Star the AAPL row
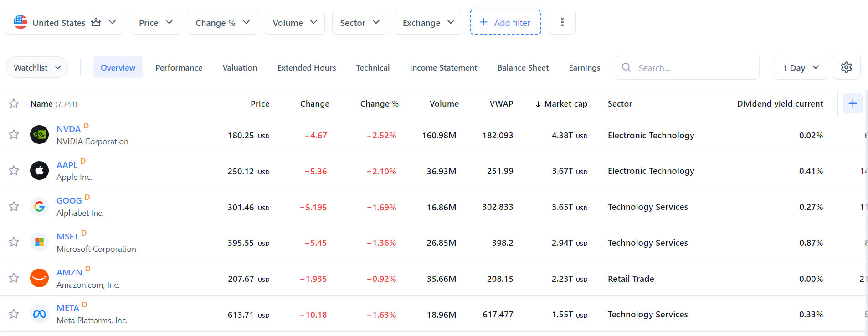 14,170
